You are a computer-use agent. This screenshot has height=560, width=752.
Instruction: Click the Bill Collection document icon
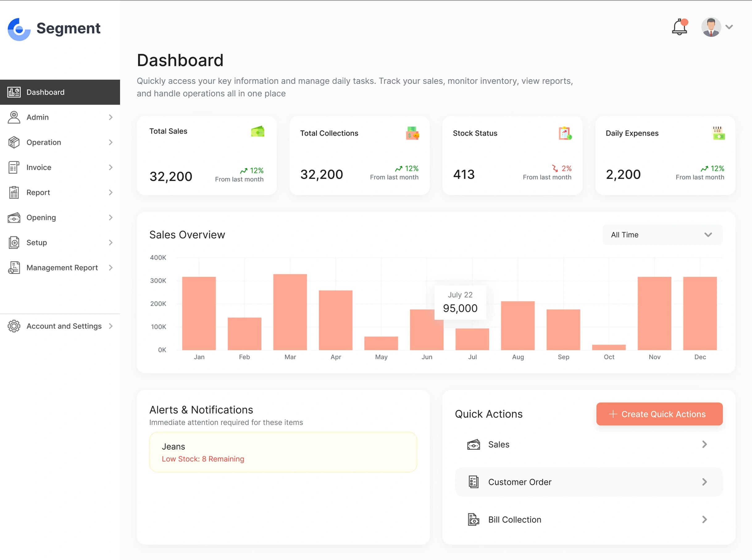coord(474,519)
